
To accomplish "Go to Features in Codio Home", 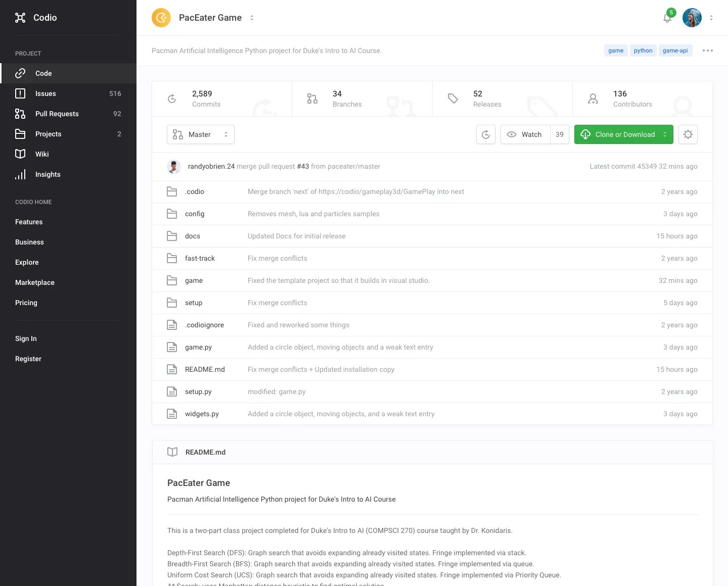I will (x=29, y=222).
